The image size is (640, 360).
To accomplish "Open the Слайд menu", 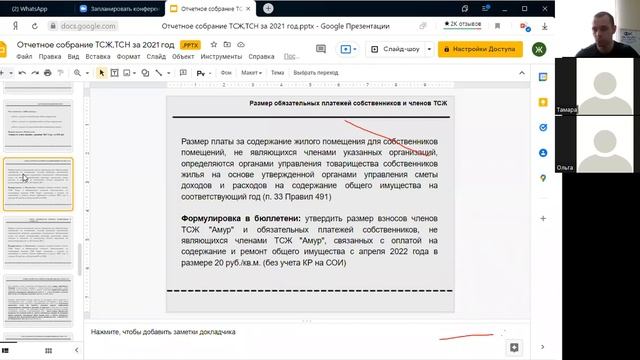I will (156, 57).
